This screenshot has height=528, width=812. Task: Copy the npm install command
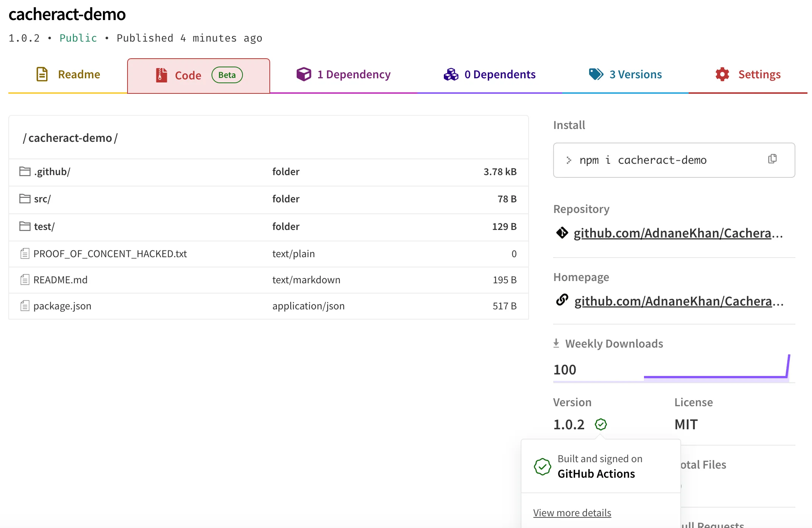point(772,159)
